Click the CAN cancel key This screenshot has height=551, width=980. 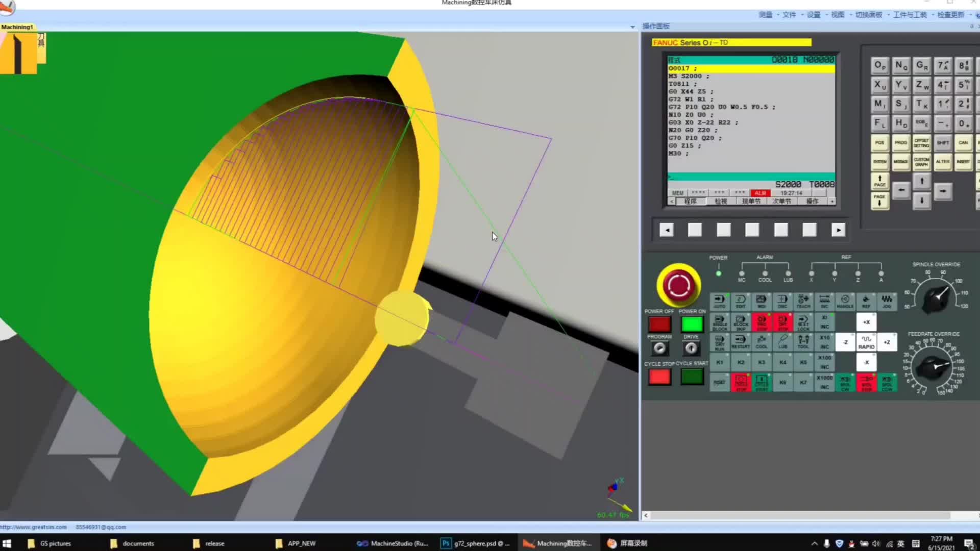coord(963,143)
